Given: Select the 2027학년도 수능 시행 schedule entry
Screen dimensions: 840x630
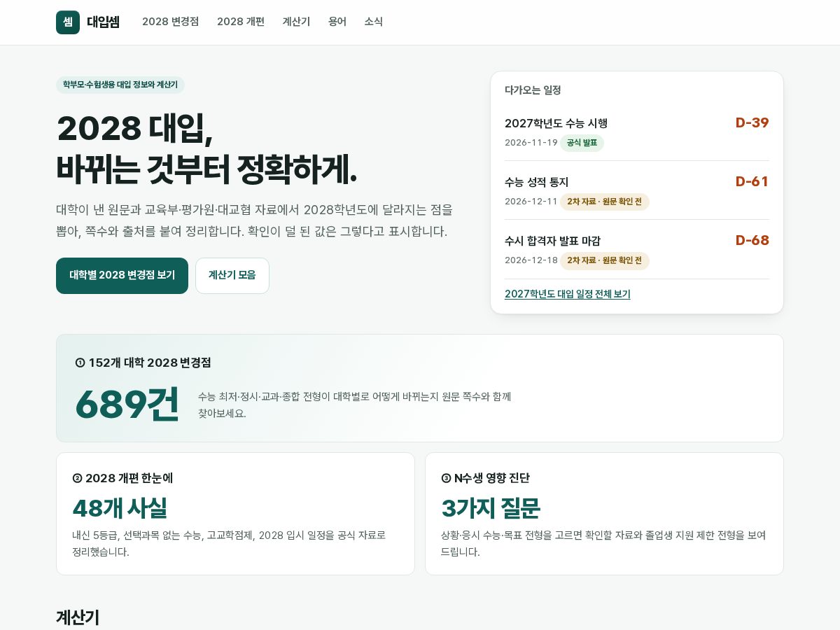Looking at the screenshot, I should pyautogui.click(x=637, y=132).
